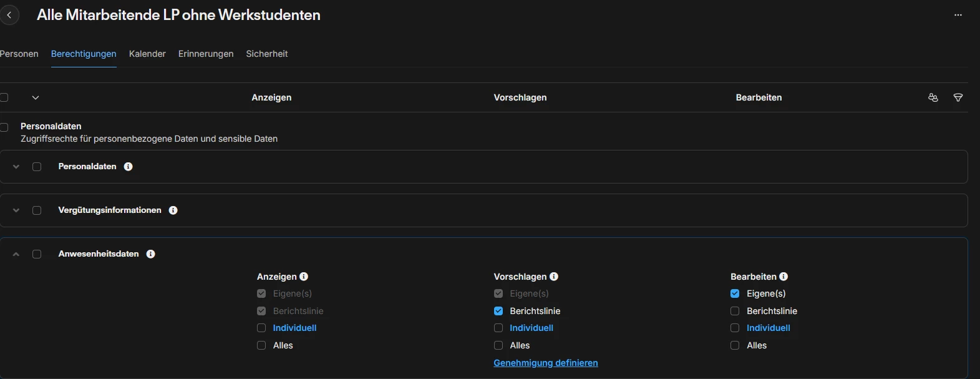Click info icon next to Anwesenheitsdaten
980x379 pixels.
coord(150,254)
